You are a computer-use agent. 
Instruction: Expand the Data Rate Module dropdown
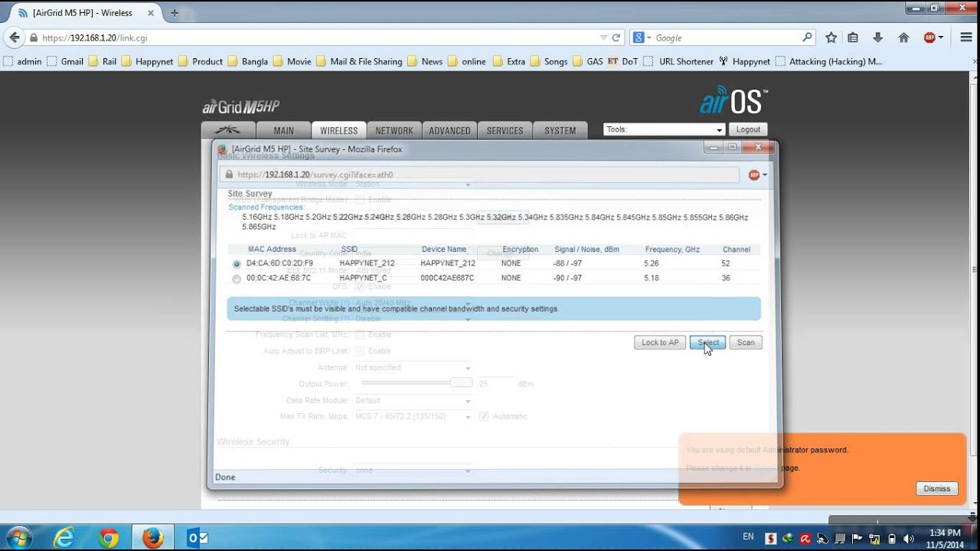point(413,400)
